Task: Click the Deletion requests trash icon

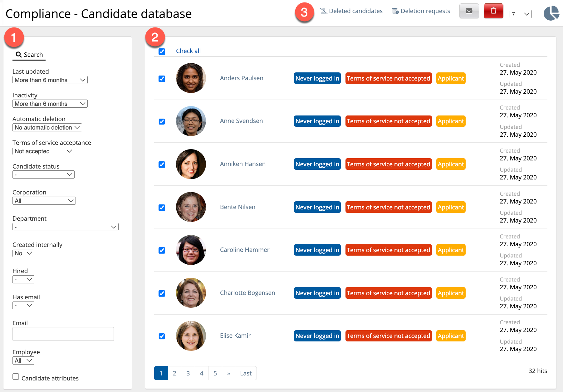Action: (x=395, y=11)
